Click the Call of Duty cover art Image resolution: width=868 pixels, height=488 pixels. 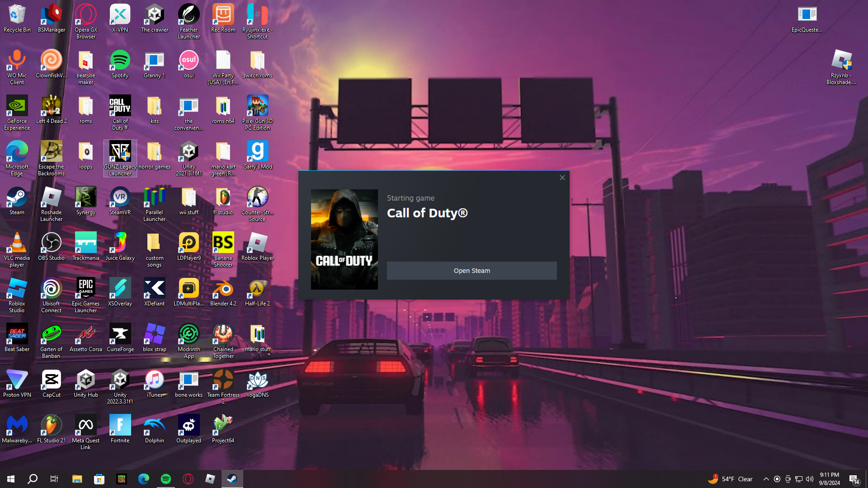pyautogui.click(x=344, y=239)
